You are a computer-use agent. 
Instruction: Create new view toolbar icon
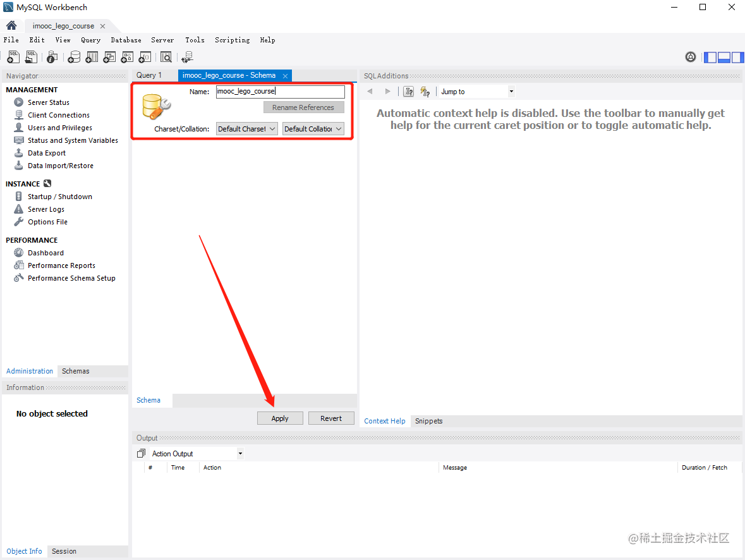[109, 57]
